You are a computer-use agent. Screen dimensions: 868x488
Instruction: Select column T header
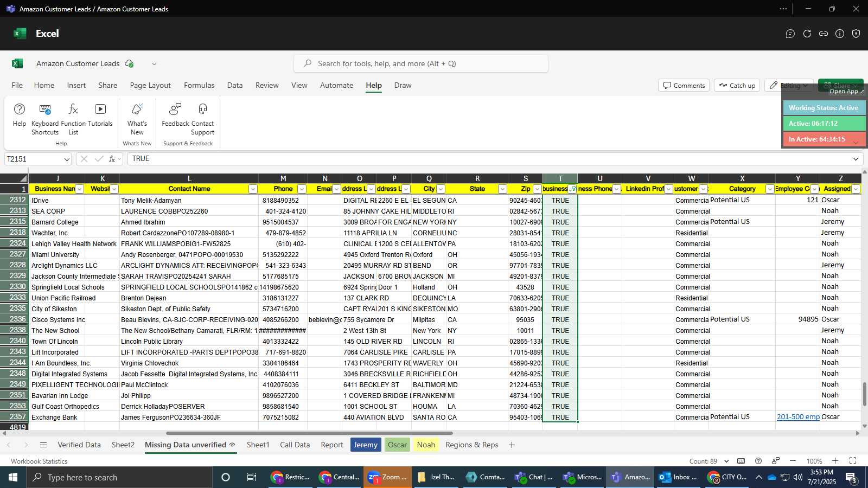pos(560,178)
